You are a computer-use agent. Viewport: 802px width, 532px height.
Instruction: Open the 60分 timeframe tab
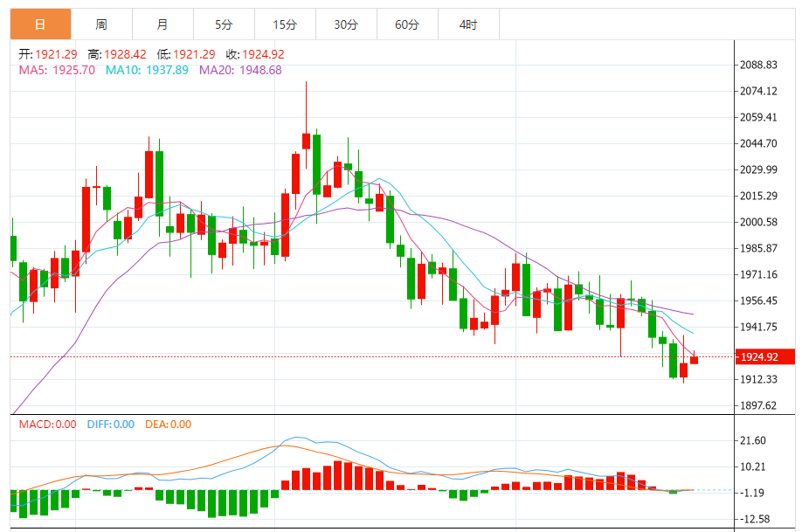[x=407, y=24]
